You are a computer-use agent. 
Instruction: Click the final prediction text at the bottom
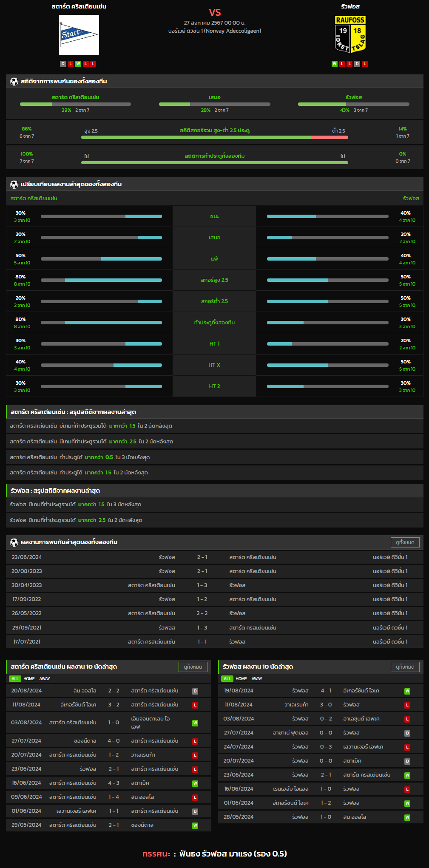(215, 854)
